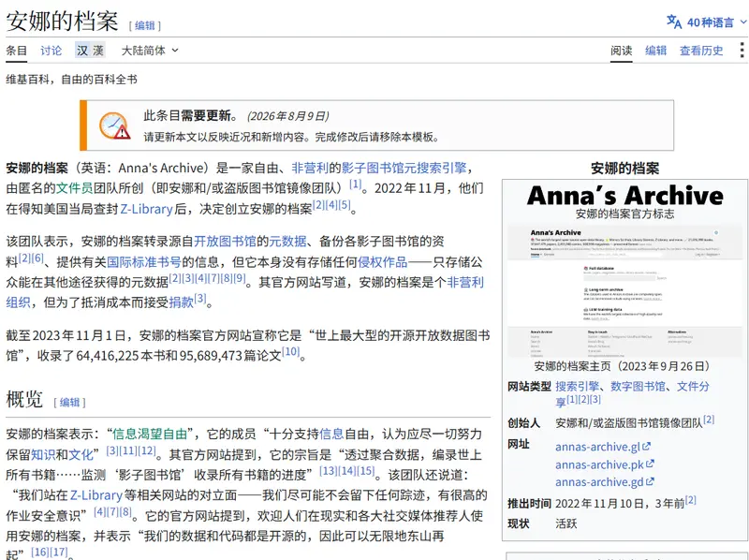Open the 文化 link in overview
Image resolution: width=749 pixels, height=560 pixels.
(x=81, y=454)
